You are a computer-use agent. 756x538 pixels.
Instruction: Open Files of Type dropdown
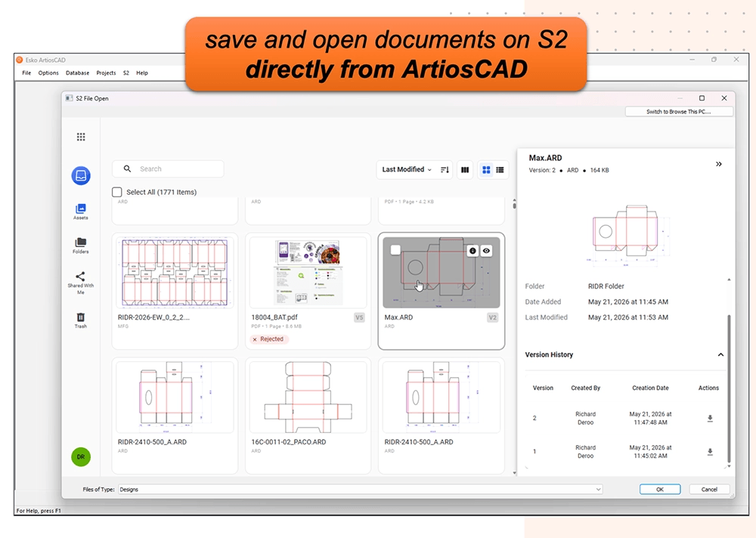360,490
